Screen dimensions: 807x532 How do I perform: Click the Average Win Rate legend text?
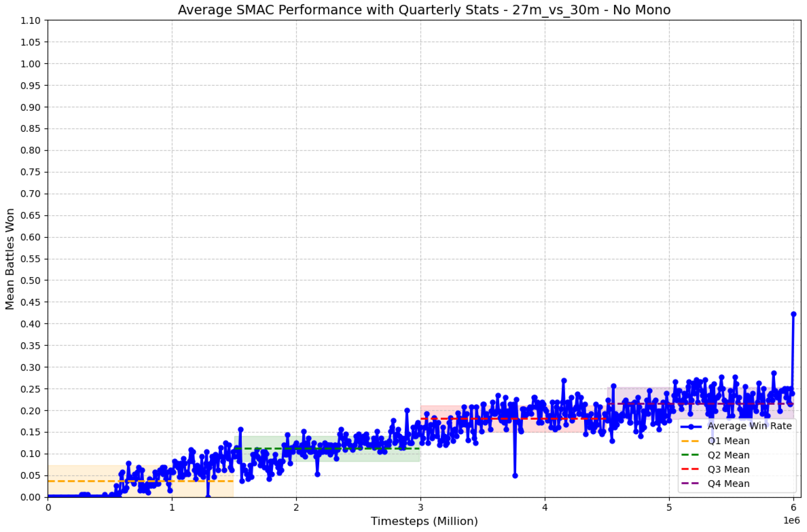pos(749,426)
